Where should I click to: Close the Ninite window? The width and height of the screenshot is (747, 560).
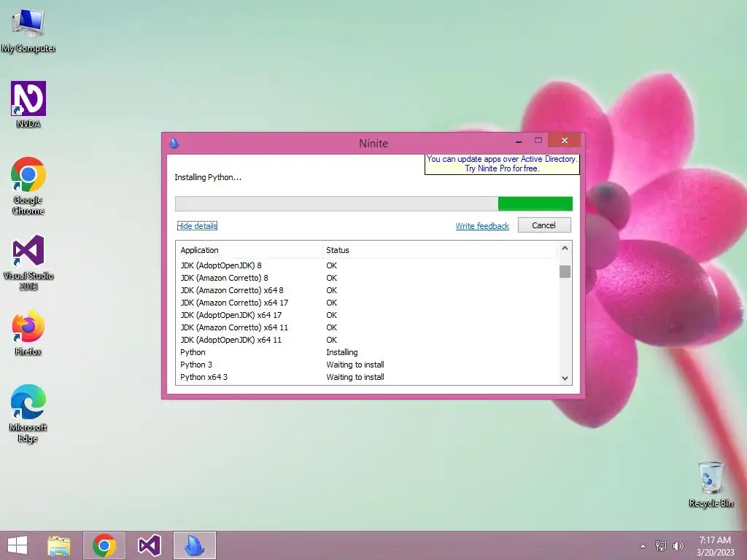point(565,141)
